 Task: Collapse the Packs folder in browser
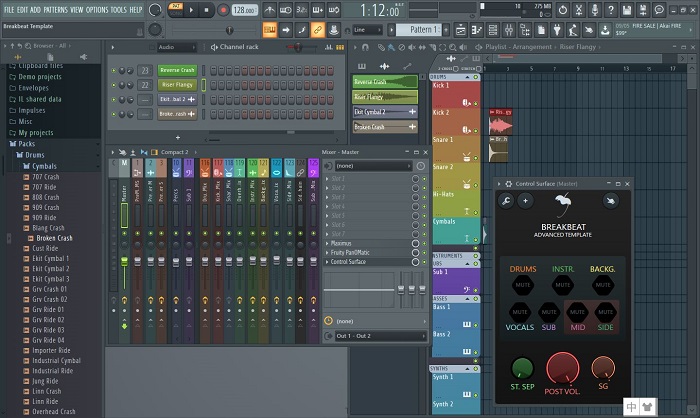click(x=26, y=144)
